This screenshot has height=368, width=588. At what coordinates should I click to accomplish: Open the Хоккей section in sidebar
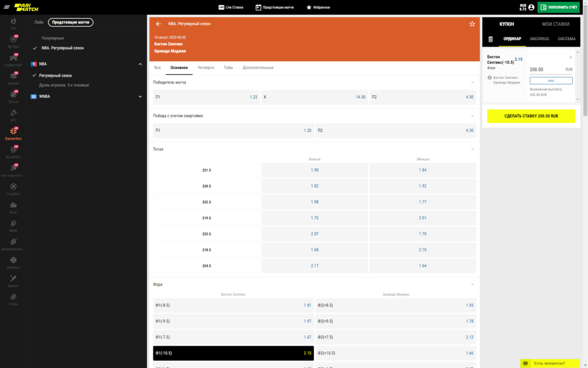[13, 78]
